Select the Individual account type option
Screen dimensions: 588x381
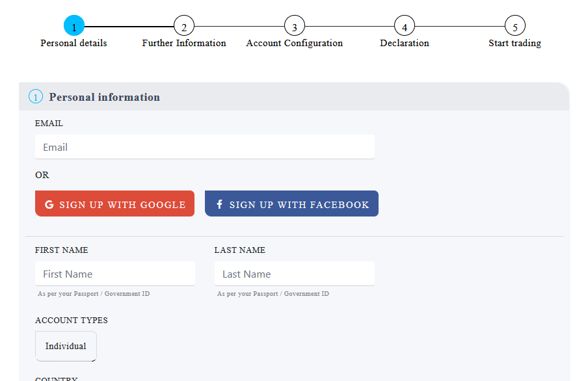click(x=66, y=346)
